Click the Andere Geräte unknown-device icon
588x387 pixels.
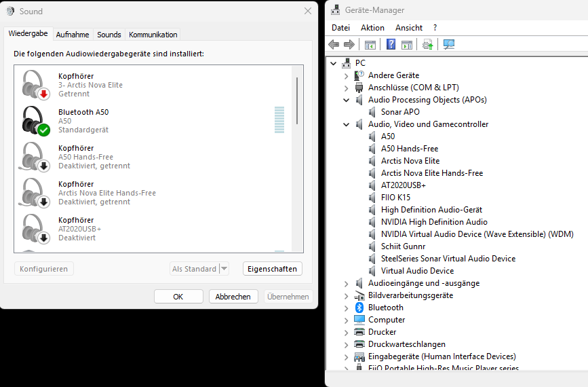(x=359, y=75)
